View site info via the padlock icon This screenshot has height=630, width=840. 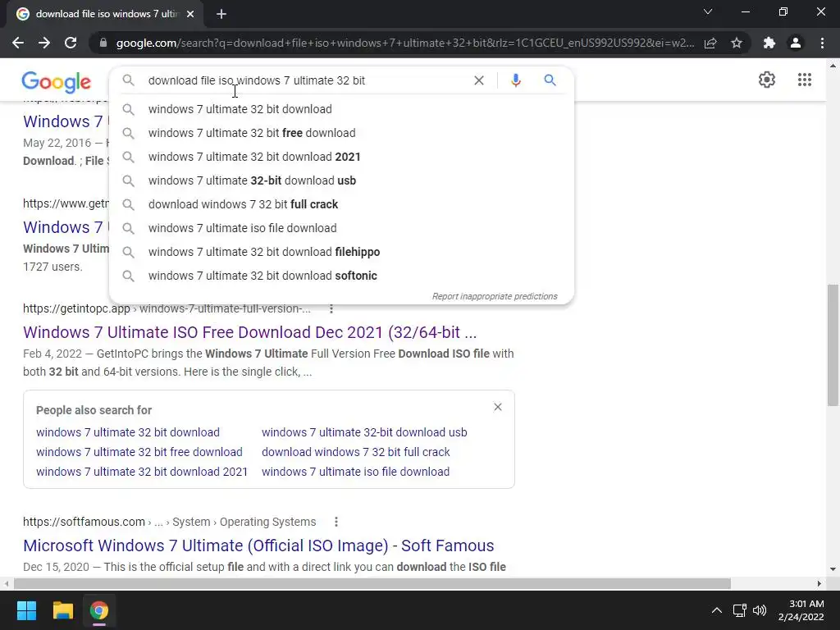pyautogui.click(x=103, y=43)
